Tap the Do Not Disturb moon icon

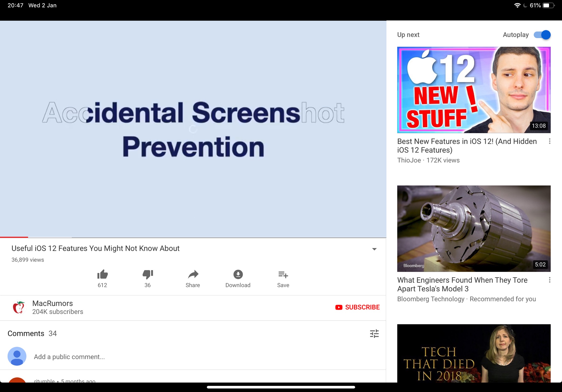coord(525,5)
